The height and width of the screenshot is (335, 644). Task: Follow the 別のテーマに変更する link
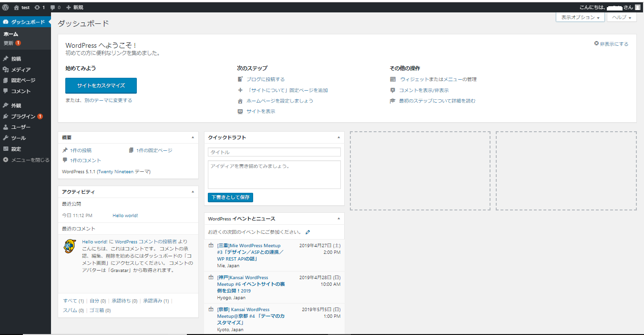pos(108,100)
